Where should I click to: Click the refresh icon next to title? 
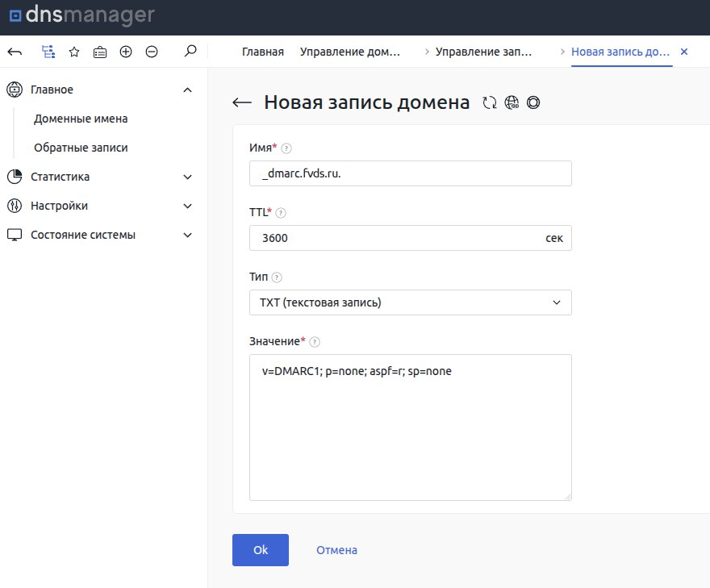[x=490, y=102]
